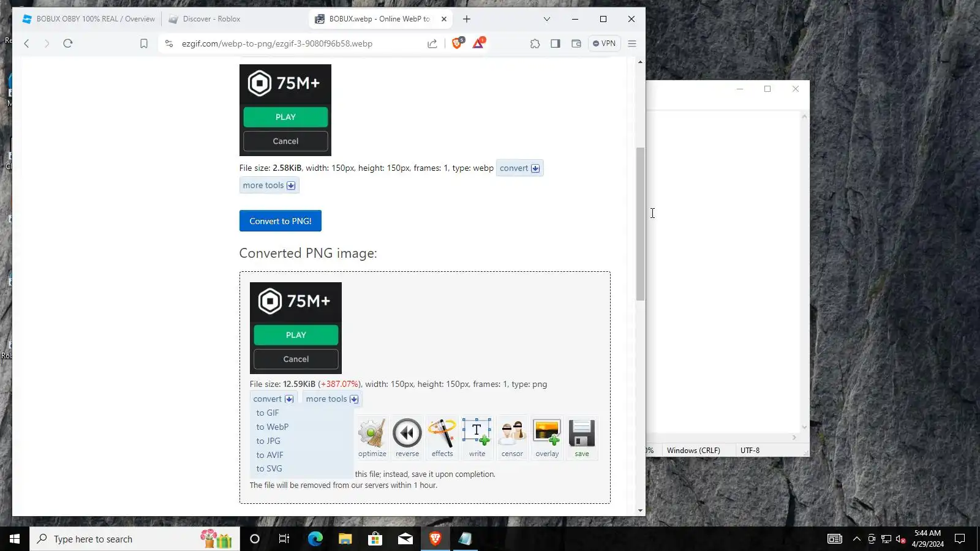Expand the upper more tools dropdown
This screenshot has height=551, width=980.
click(x=269, y=186)
